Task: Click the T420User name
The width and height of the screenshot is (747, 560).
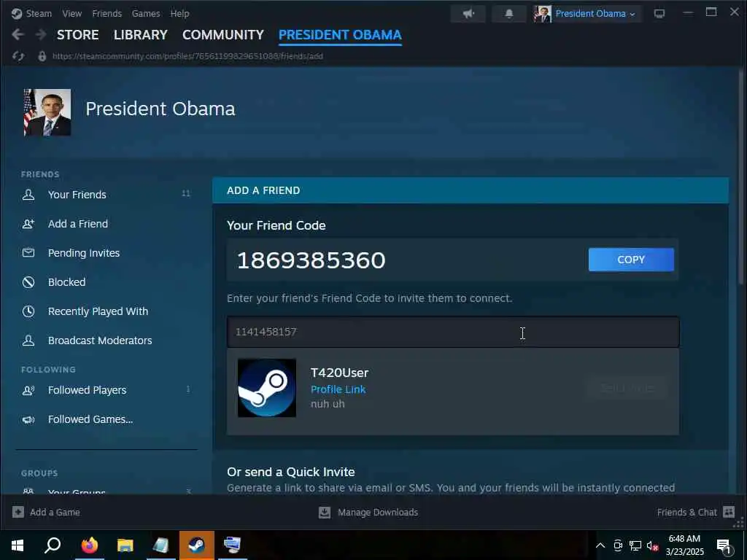Action: (339, 373)
